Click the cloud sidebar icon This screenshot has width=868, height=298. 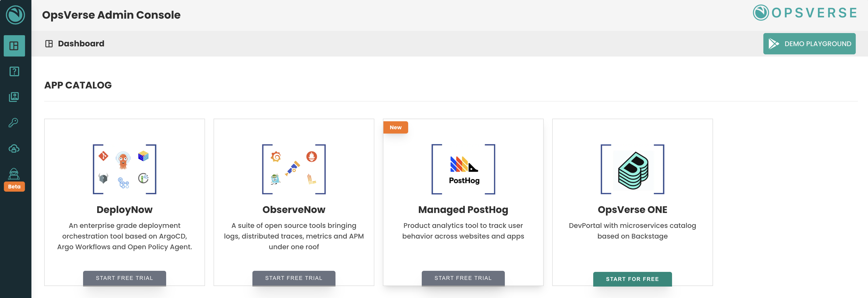coord(14,148)
